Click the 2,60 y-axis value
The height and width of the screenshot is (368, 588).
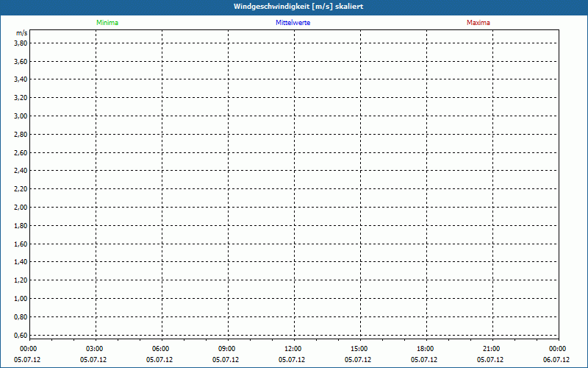point(21,153)
